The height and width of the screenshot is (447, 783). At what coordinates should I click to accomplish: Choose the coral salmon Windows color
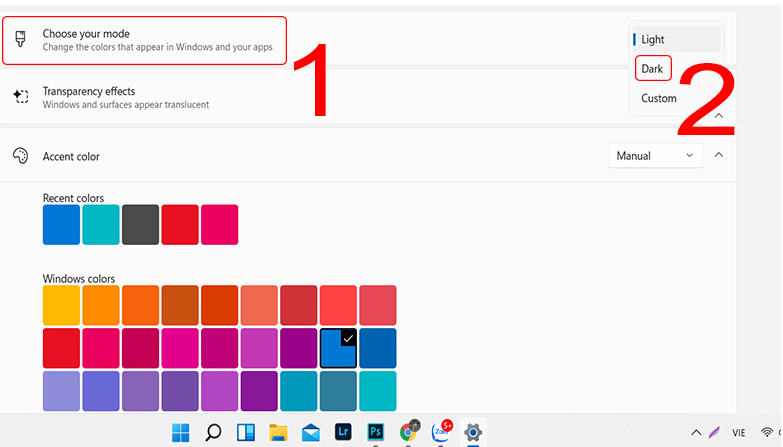[259, 305]
